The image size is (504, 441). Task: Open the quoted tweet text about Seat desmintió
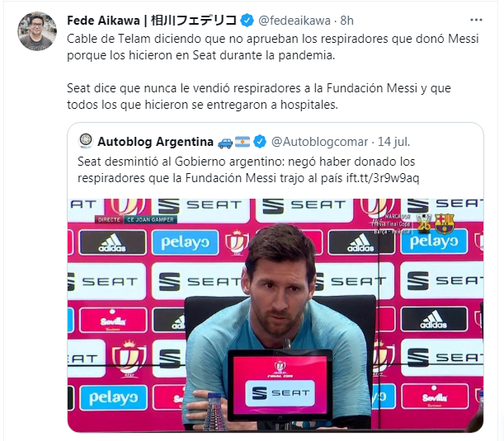248,170
